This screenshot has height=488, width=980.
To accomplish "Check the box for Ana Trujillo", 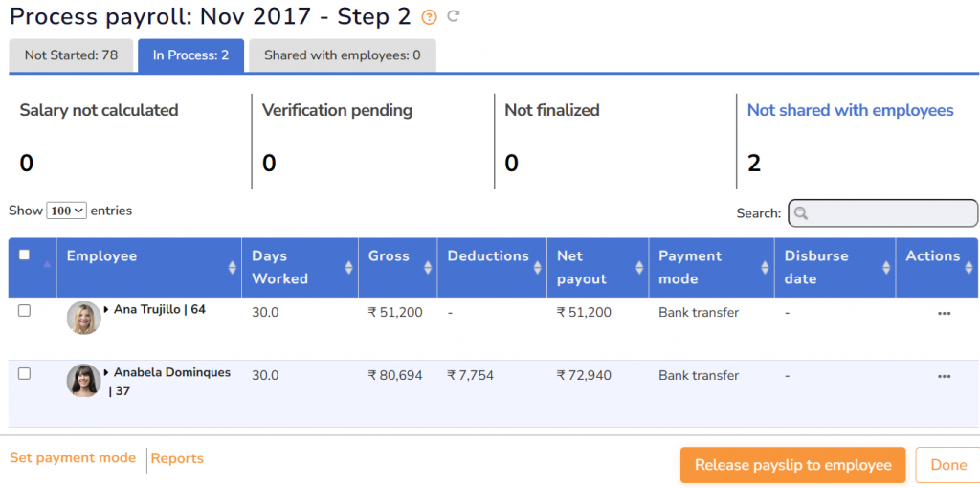I will pyautogui.click(x=25, y=311).
